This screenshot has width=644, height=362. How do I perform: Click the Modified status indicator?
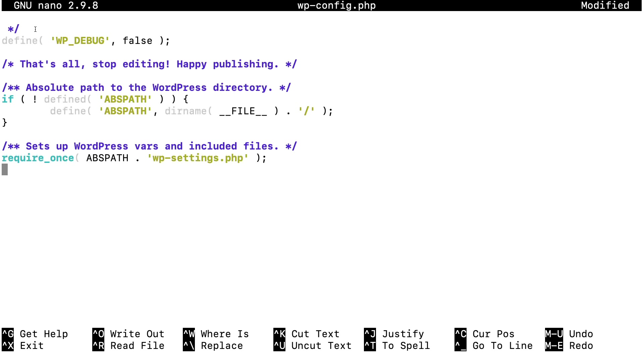point(605,5)
